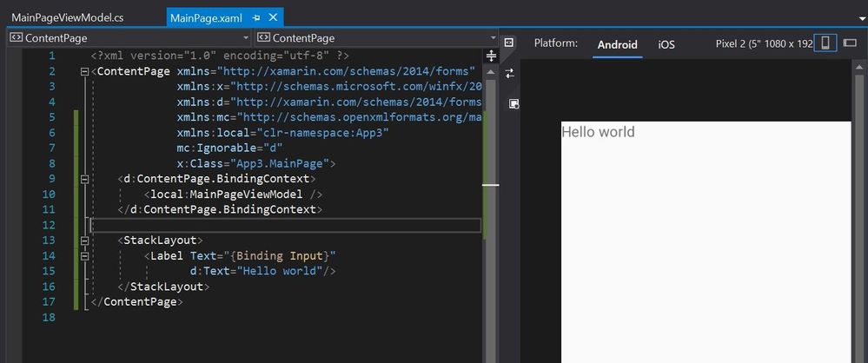868x363 pixels.
Task: Click the previewer settings icon below swap
Action: click(514, 104)
